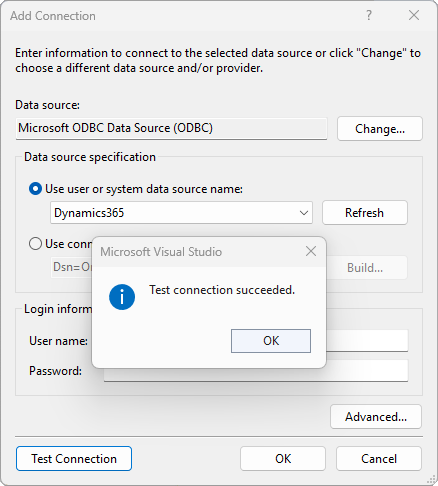Screen dimensions: 438x486
Task: Click the Refresh button
Action: click(365, 213)
